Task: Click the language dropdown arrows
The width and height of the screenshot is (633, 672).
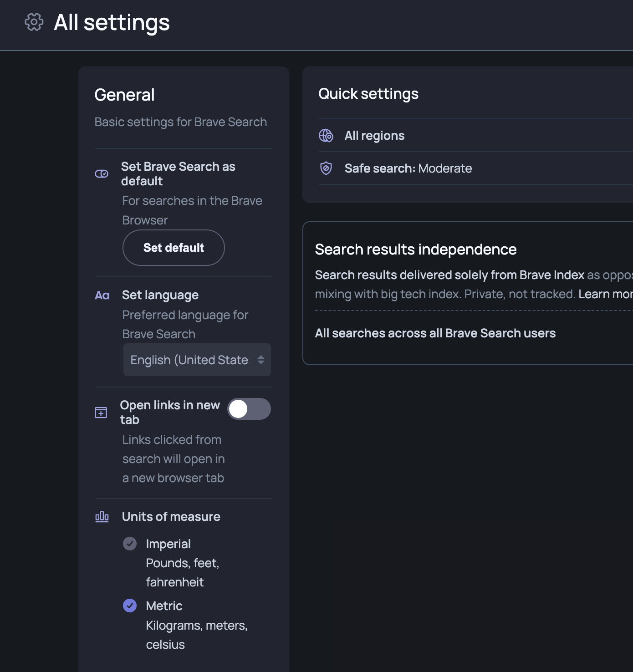Action: click(261, 360)
